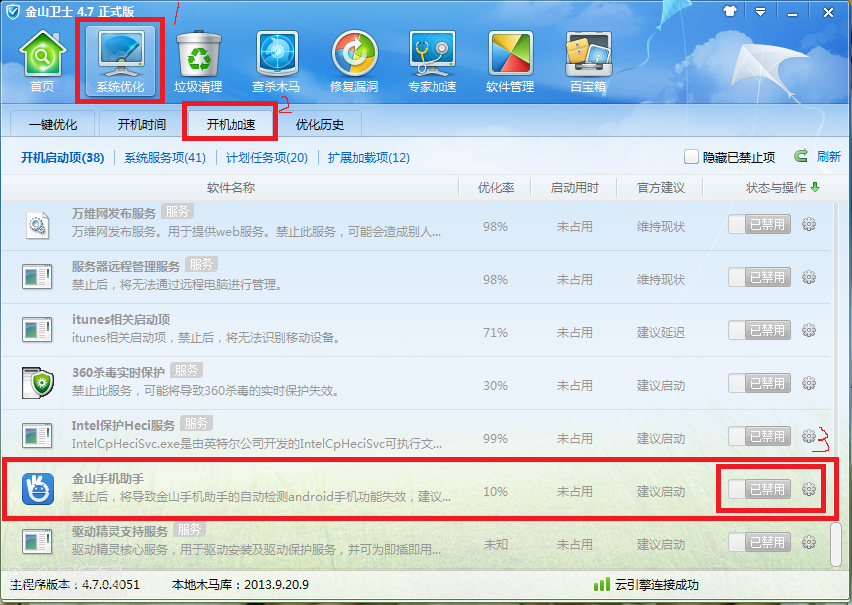852x605 pixels.
Task: Click the 360杀毒实时保护 shield icon
Action: [37, 383]
